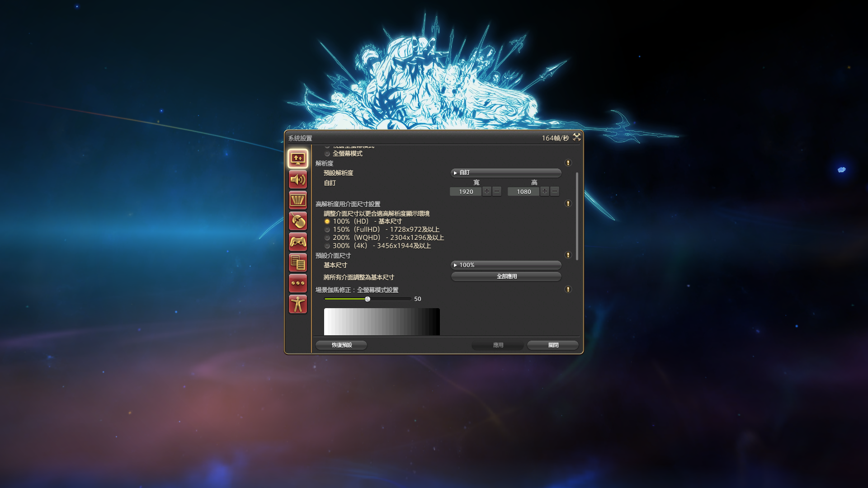Expand the 基本尺寸 dropdown showing 100%
This screenshot has height=488, width=868.
(506, 265)
